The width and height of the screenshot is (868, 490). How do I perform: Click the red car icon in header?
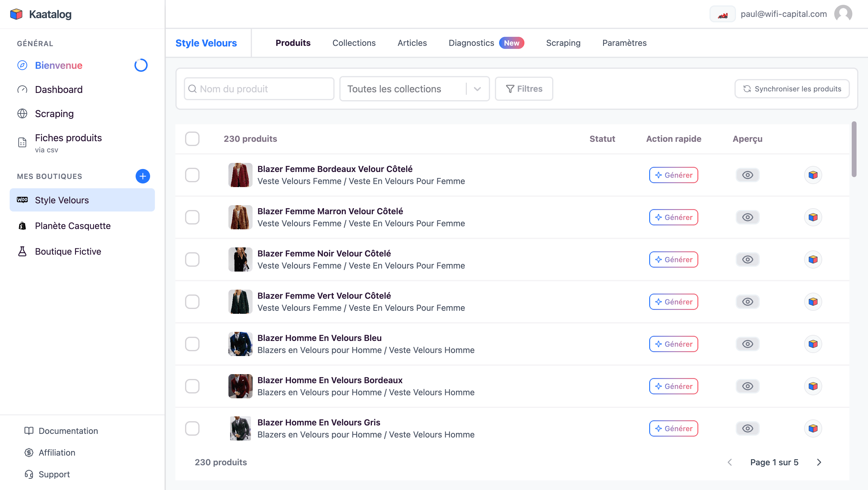(x=722, y=14)
